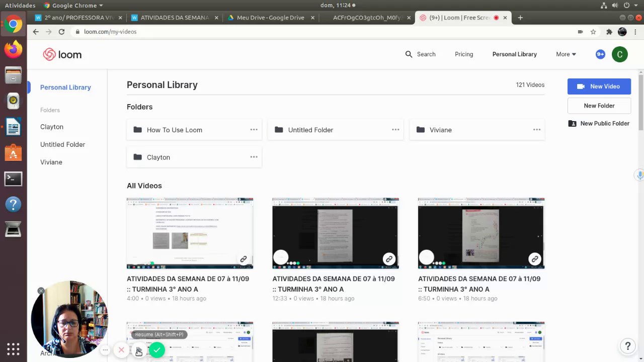The height and width of the screenshot is (362, 644).
Task: Click the New Folder button
Action: (x=599, y=106)
